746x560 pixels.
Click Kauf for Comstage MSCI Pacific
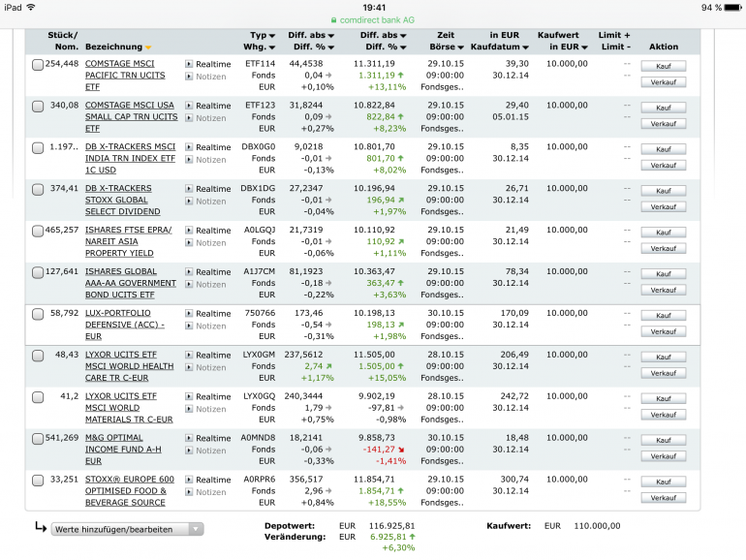click(664, 66)
